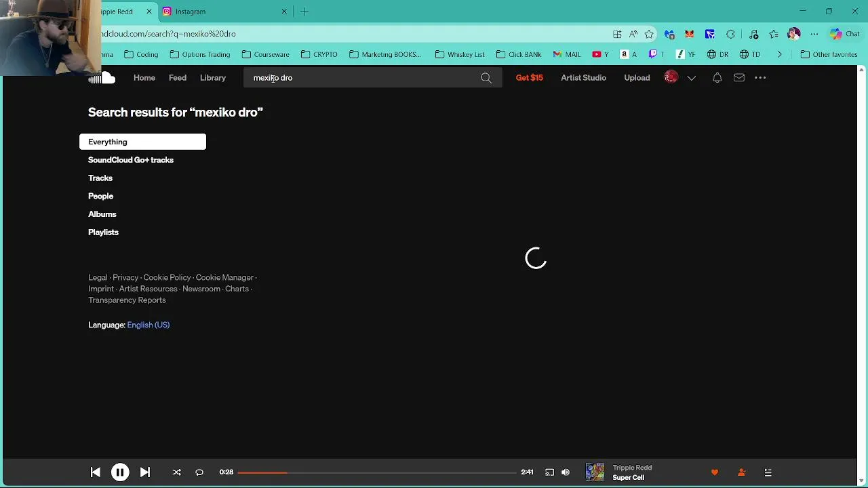Click the read aloud icon

pyautogui.click(x=633, y=34)
